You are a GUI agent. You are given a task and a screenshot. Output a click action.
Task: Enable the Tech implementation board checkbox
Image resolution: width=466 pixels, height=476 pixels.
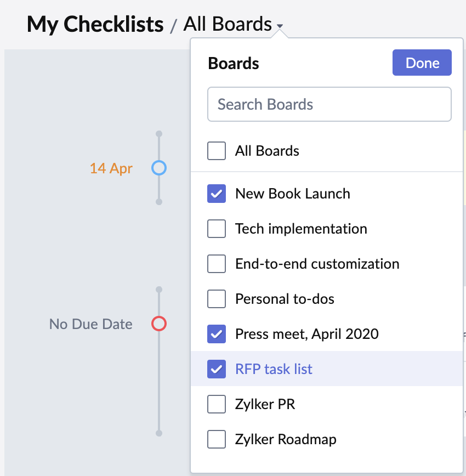tap(217, 229)
